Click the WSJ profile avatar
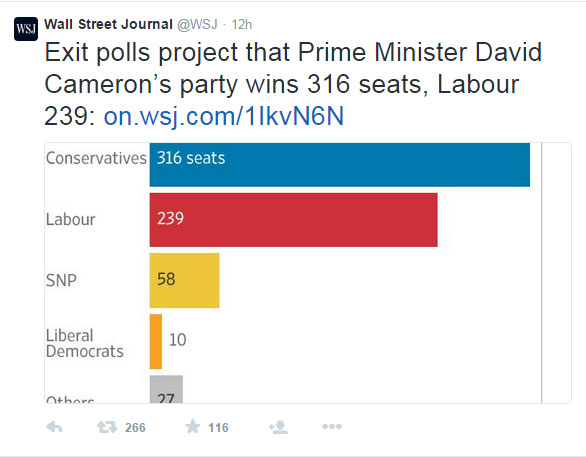The height and width of the screenshot is (457, 586). point(26,29)
